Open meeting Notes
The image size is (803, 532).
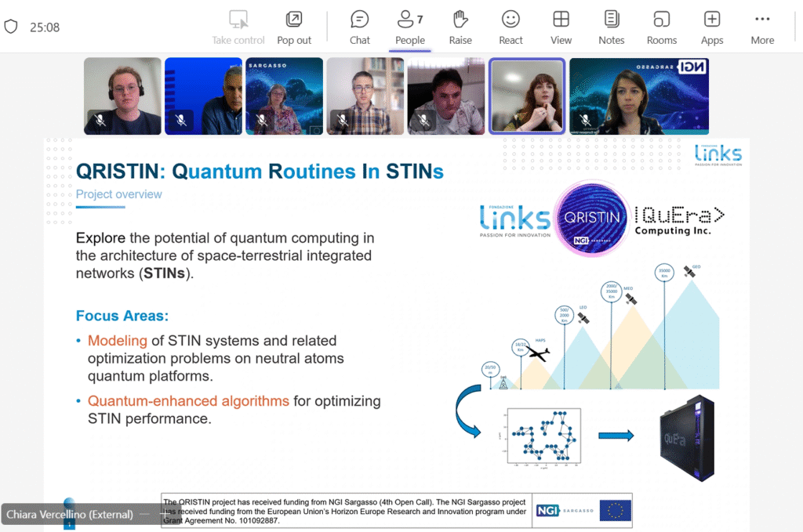(611, 27)
